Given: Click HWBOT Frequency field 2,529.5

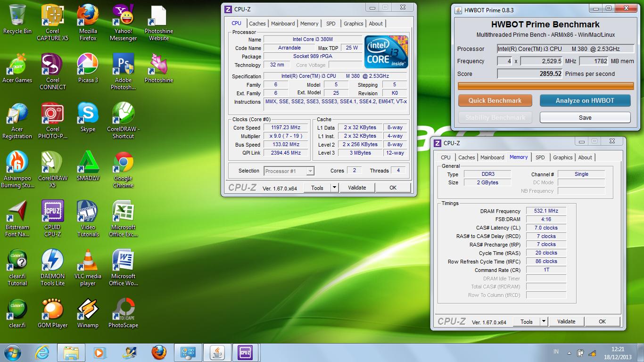Looking at the screenshot, I should pyautogui.click(x=542, y=61).
